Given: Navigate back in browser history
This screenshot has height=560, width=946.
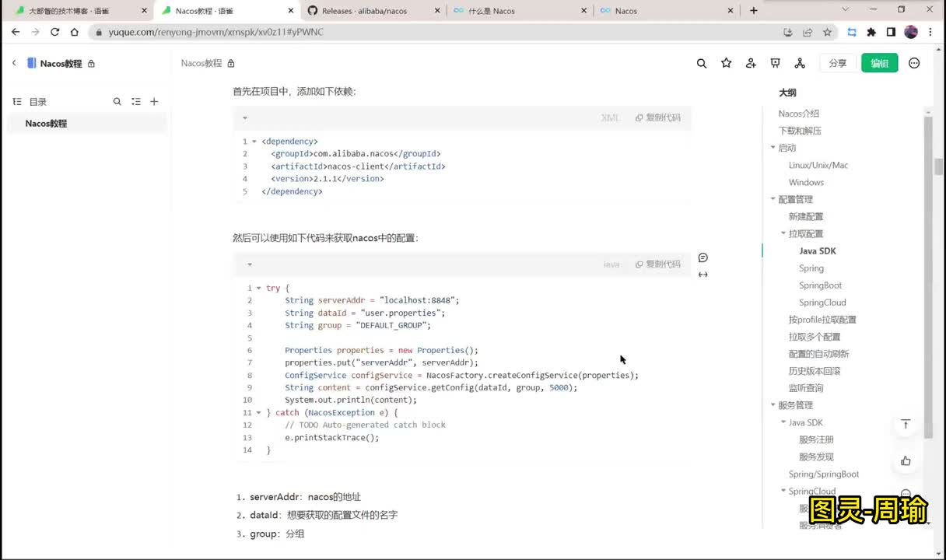Looking at the screenshot, I should (16, 32).
